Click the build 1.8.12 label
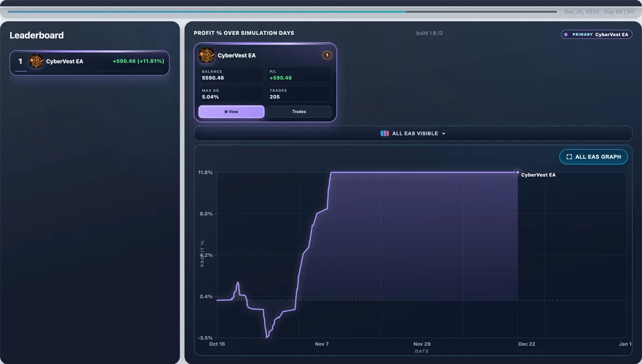Viewport: 642px width, 364px height. coord(429,33)
